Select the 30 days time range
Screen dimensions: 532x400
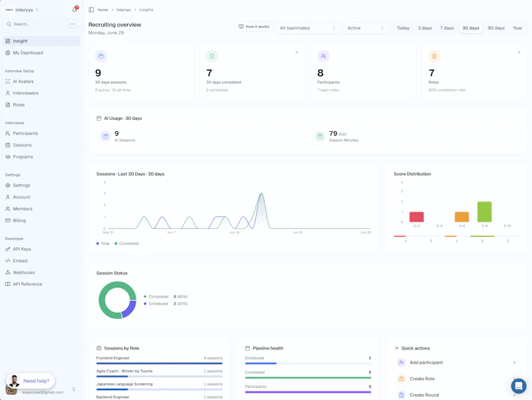click(x=471, y=28)
